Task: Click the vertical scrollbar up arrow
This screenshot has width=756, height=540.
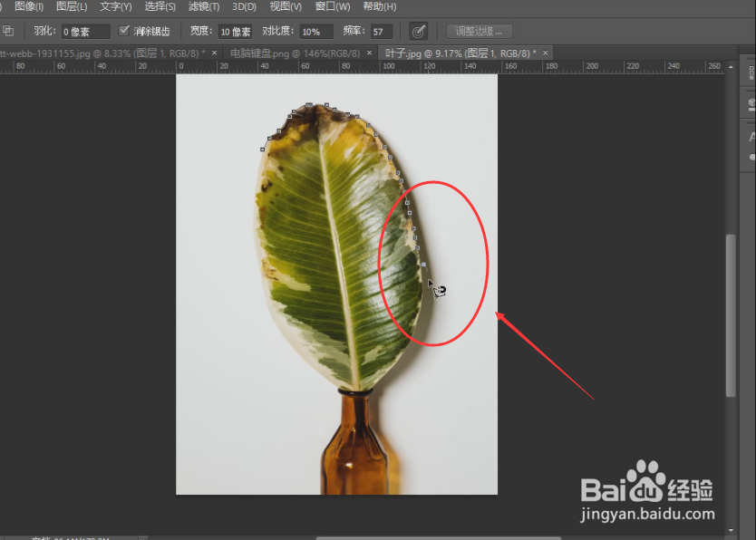Action: pyautogui.click(x=731, y=67)
